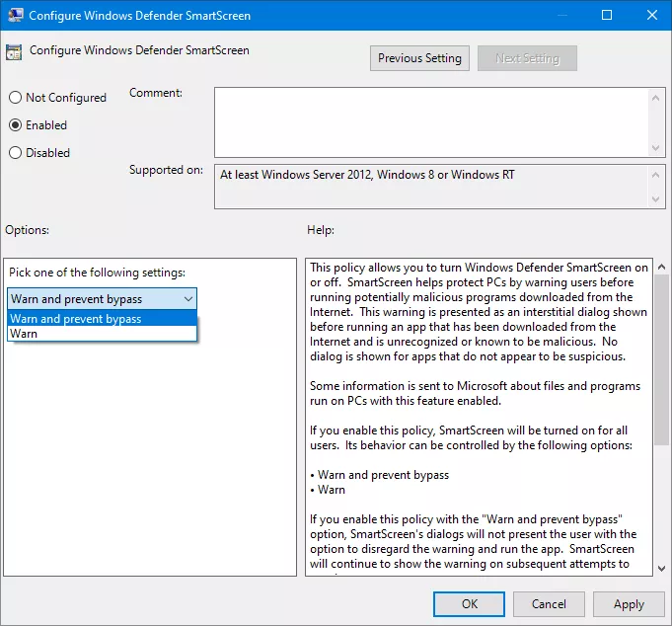Minimize the Configure SmartScreen window

coord(562,15)
